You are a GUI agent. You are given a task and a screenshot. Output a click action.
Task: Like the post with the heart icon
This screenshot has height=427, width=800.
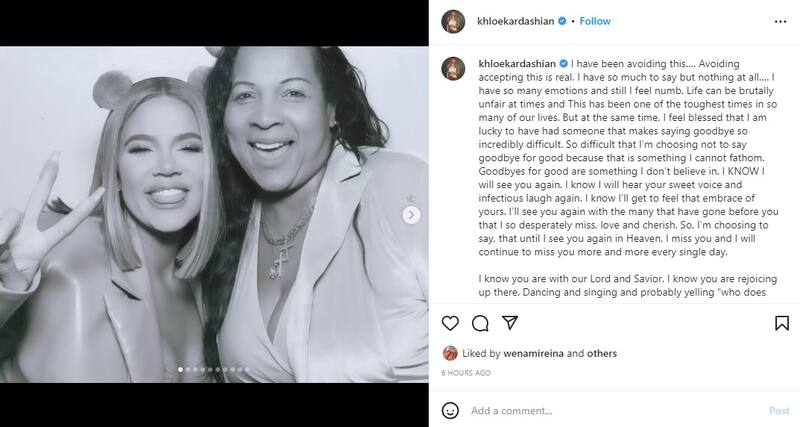(x=451, y=323)
